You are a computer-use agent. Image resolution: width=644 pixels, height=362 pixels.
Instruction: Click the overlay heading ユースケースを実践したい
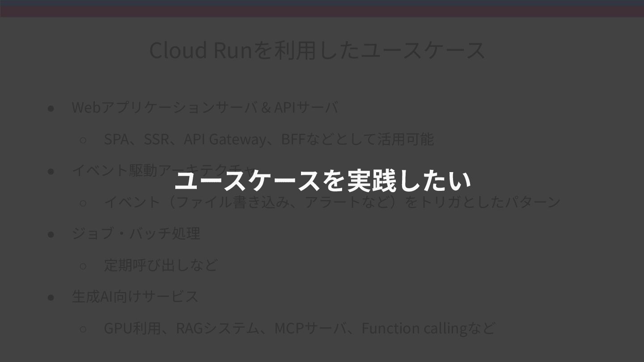click(322, 180)
